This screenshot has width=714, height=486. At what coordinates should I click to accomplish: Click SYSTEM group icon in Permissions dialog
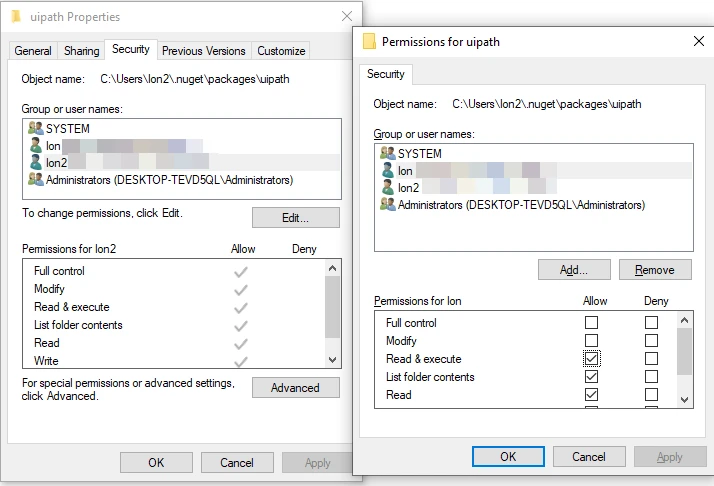[388, 153]
